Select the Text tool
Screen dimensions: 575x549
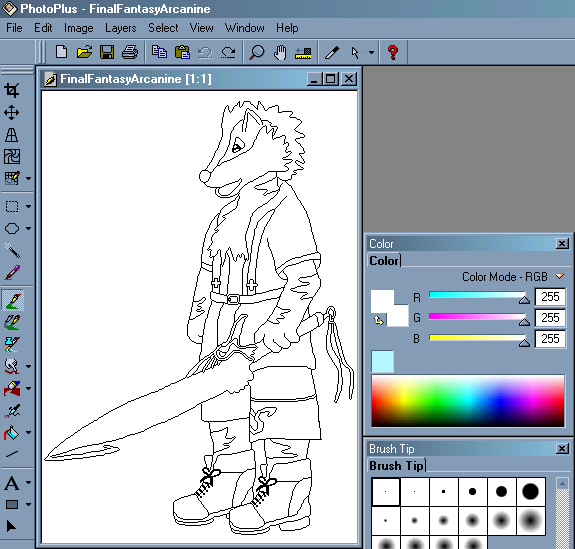point(11,483)
